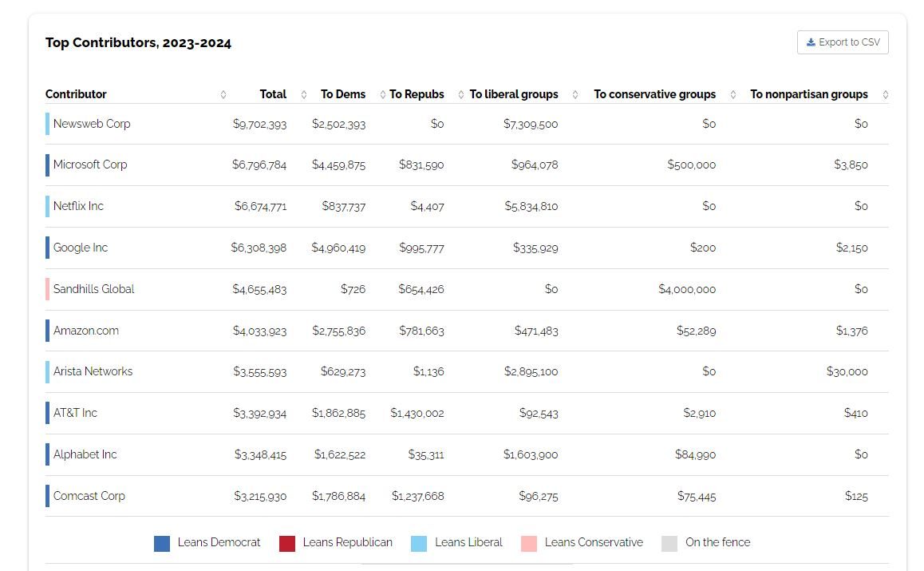Click the To Dems column header text
This screenshot has width=924, height=571.
(x=343, y=94)
